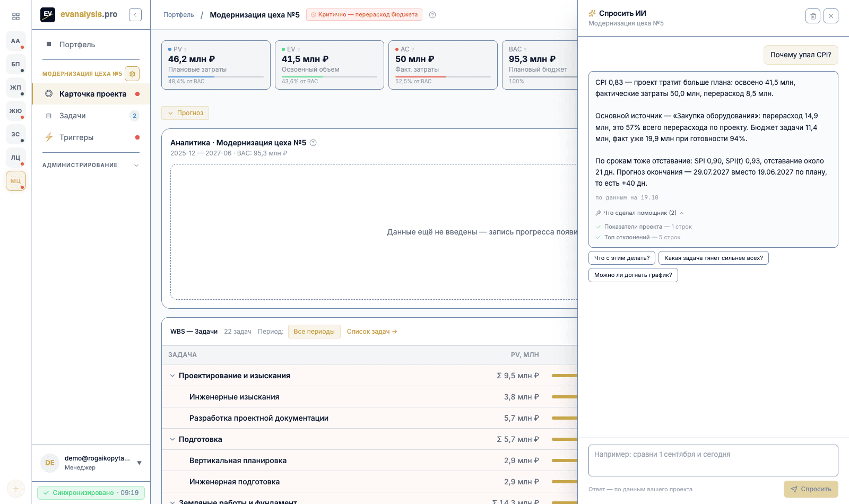Open Портфель in the sidebar

coord(91,45)
